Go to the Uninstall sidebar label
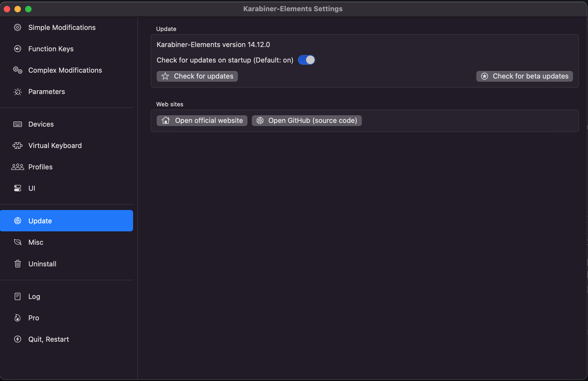This screenshot has width=588, height=381. pyautogui.click(x=42, y=264)
